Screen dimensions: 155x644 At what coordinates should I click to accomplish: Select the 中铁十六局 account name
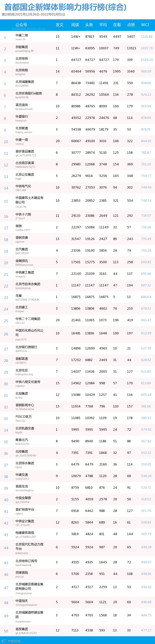pos(23,214)
